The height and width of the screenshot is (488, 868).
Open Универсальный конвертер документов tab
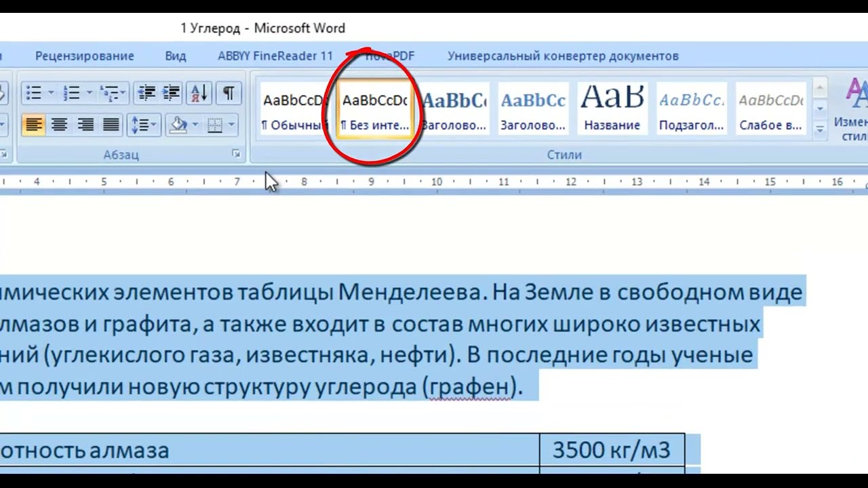point(563,56)
